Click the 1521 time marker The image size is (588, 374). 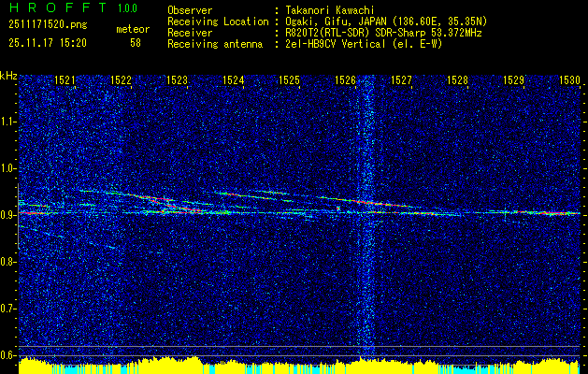click(x=65, y=79)
